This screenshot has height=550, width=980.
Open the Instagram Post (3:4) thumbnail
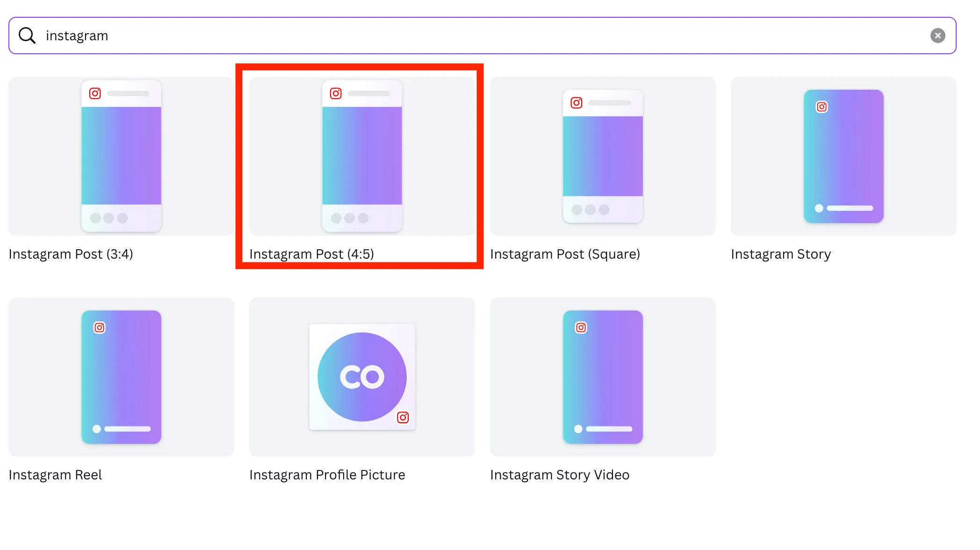click(x=121, y=156)
